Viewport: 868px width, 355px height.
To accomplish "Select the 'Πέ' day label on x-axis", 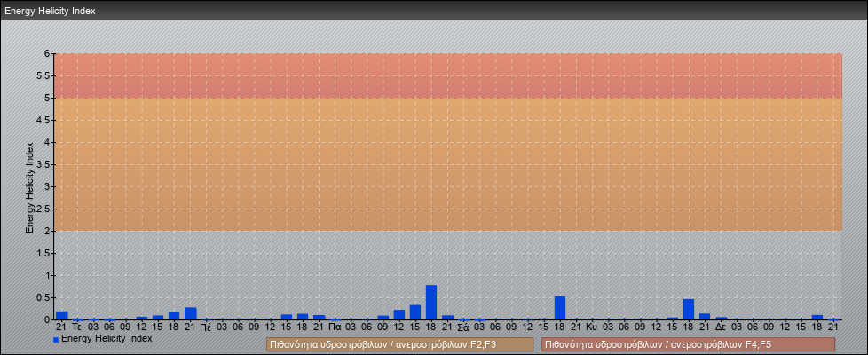I will (x=205, y=327).
